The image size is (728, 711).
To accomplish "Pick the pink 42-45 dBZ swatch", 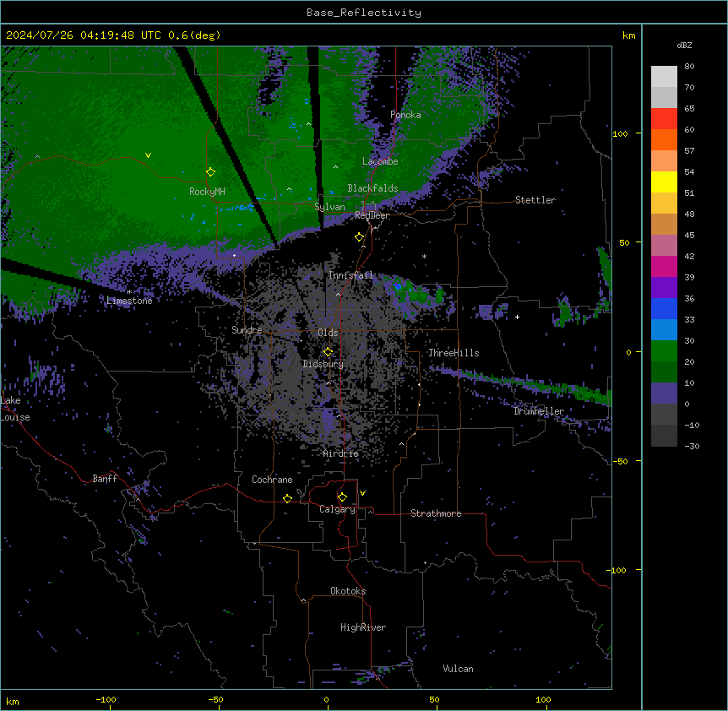I will (664, 246).
